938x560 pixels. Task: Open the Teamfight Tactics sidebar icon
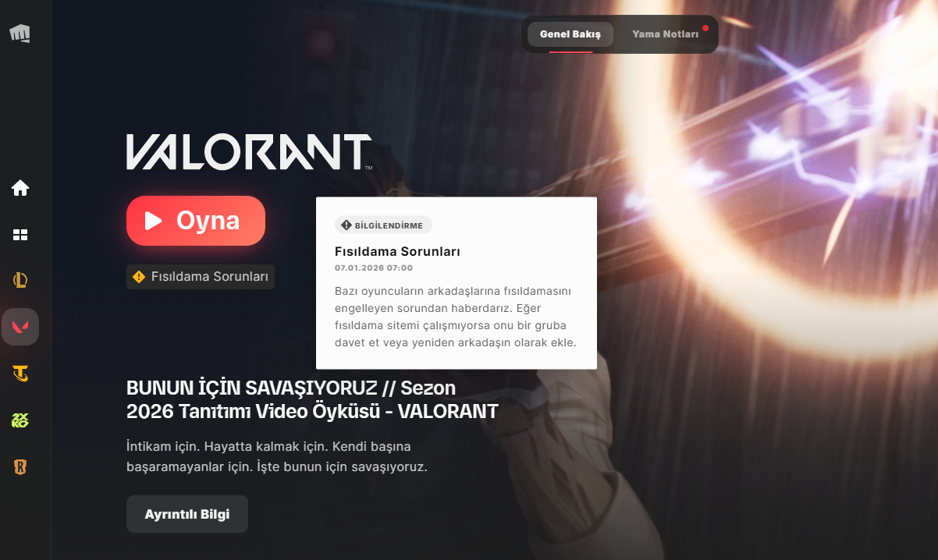(20, 374)
